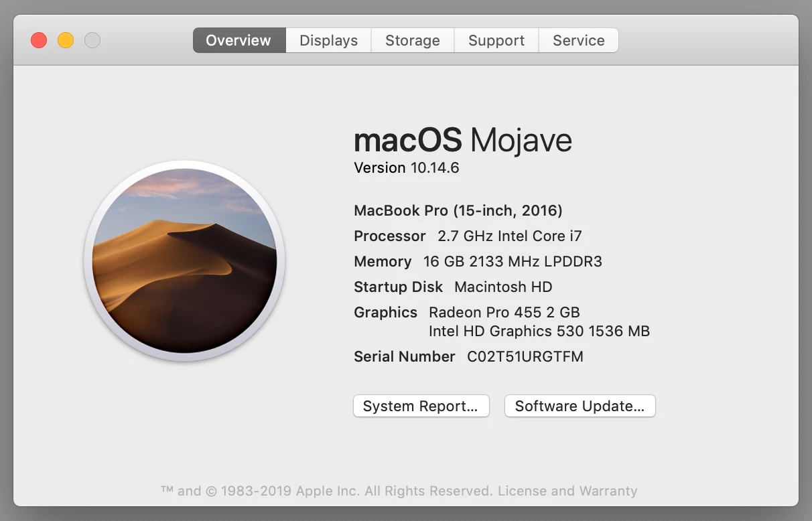Image resolution: width=812 pixels, height=521 pixels.
Task: Open the License and Warranty link
Action: 567,491
